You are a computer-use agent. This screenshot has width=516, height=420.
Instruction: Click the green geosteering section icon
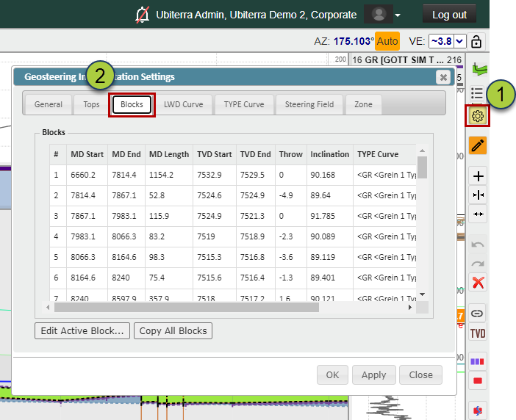tap(479, 69)
